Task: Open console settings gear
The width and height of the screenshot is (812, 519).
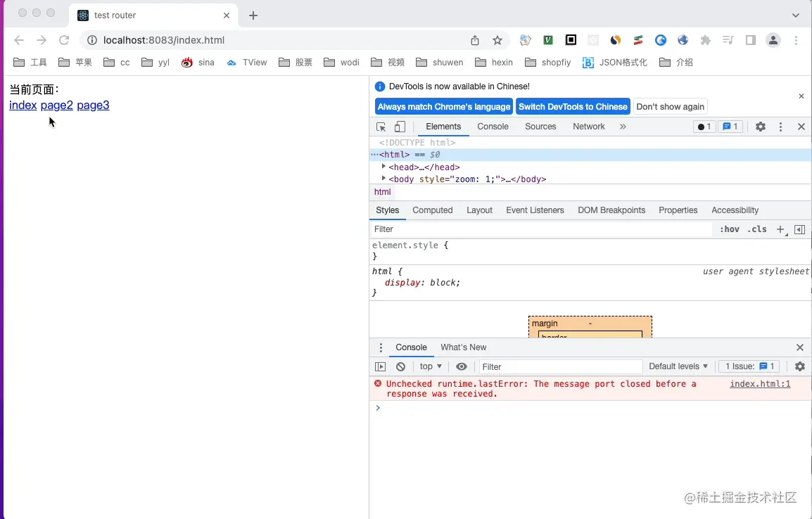Action: [x=799, y=367]
